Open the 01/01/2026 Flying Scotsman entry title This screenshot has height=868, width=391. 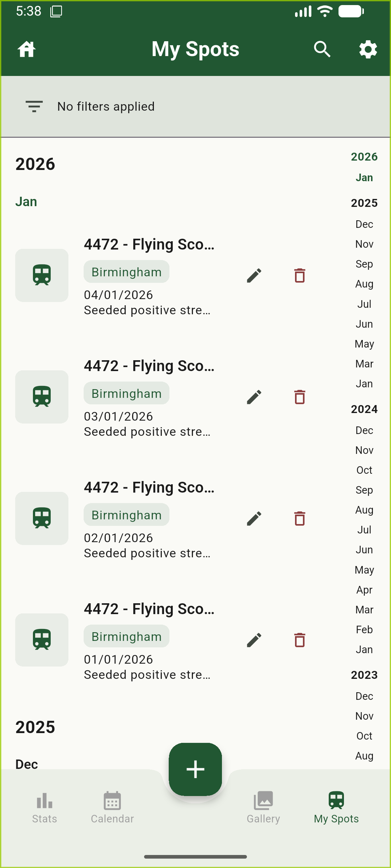[149, 609]
